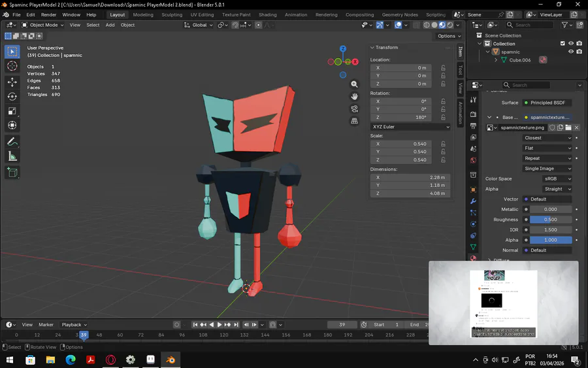Switch perspective/orthographic grid icon
Viewport: 588px width, 368px height.
pos(354,121)
